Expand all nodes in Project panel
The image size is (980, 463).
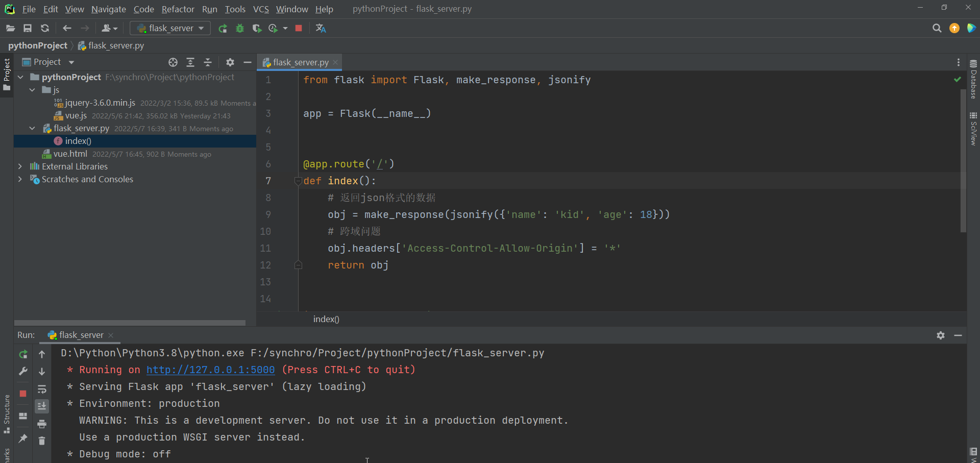coord(190,62)
